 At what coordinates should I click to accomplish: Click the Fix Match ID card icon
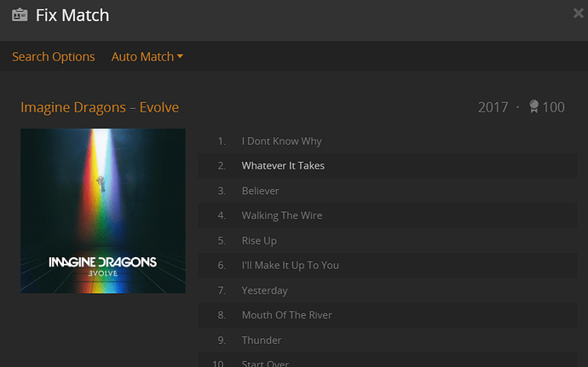[20, 15]
